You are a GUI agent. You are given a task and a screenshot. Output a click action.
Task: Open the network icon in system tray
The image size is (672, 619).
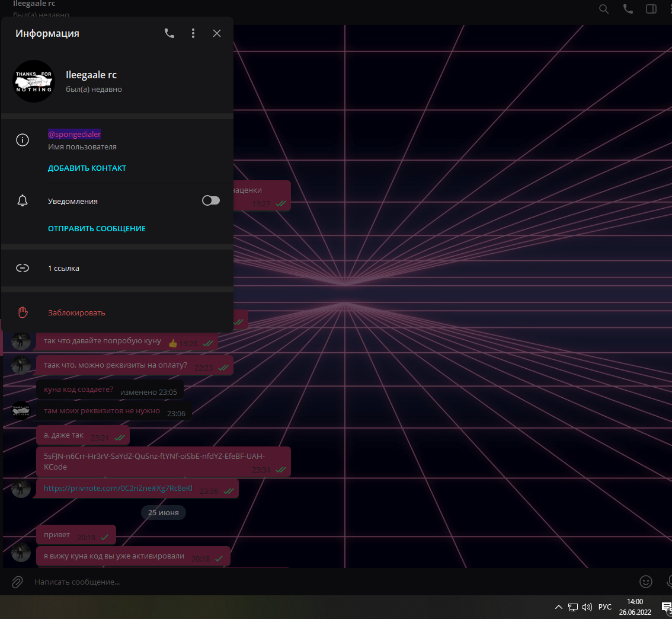572,607
